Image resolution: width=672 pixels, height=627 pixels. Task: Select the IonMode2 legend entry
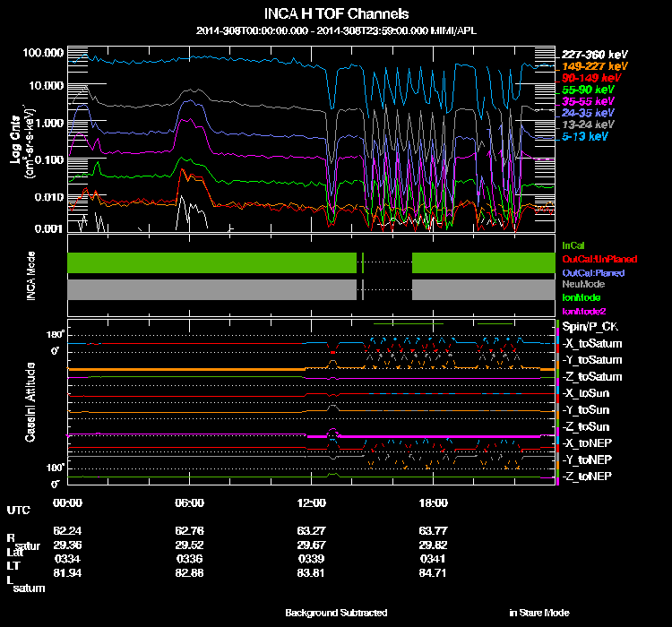(582, 310)
